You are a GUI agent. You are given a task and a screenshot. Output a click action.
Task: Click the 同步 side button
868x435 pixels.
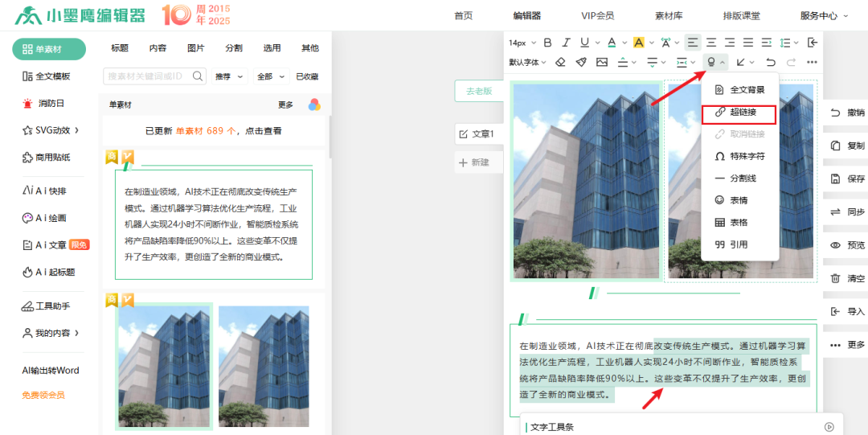(847, 211)
